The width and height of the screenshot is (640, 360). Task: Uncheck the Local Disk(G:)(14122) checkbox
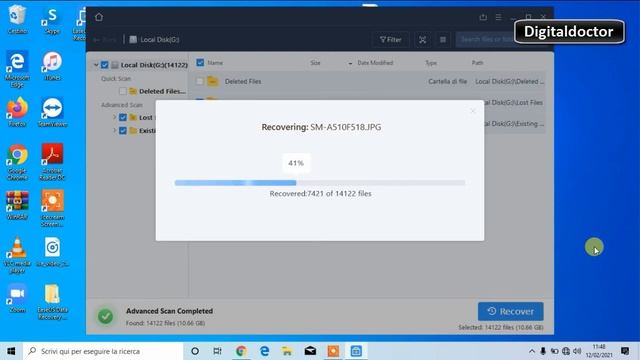(x=104, y=65)
